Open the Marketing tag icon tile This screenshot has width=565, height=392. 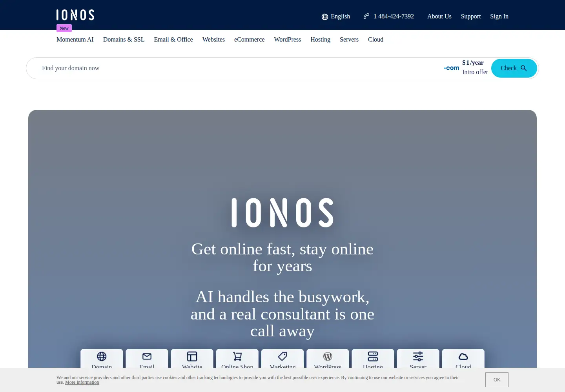pos(282,358)
